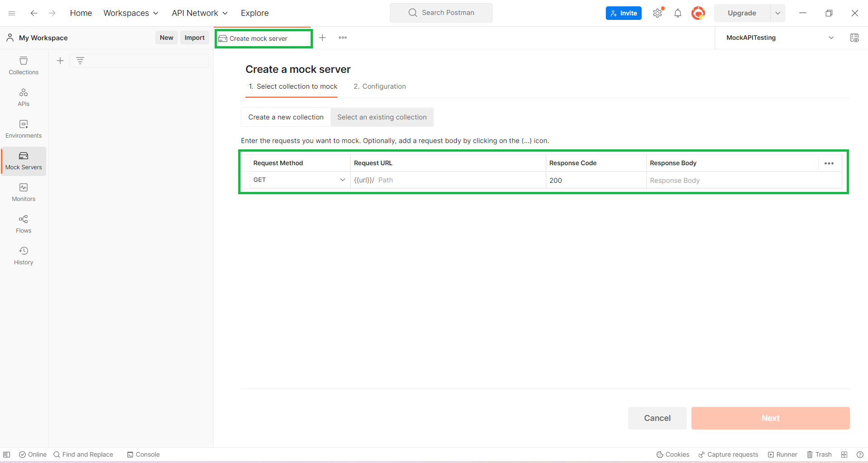Switch to the Configuration step
This screenshot has width=868, height=463.
tap(379, 86)
